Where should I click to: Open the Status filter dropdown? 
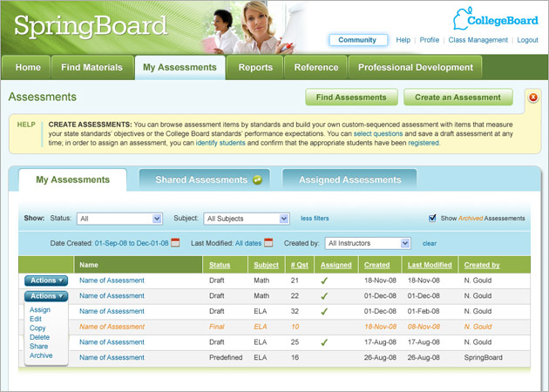(x=119, y=219)
